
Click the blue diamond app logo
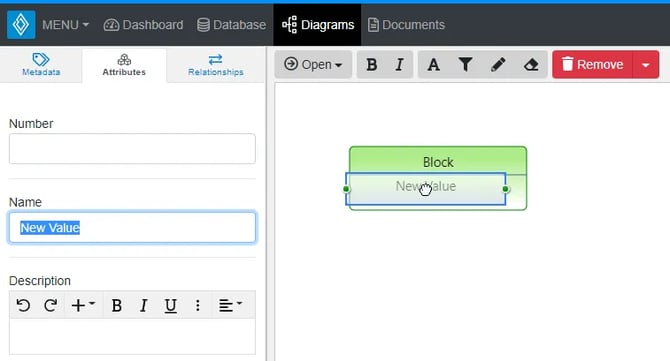pyautogui.click(x=21, y=25)
